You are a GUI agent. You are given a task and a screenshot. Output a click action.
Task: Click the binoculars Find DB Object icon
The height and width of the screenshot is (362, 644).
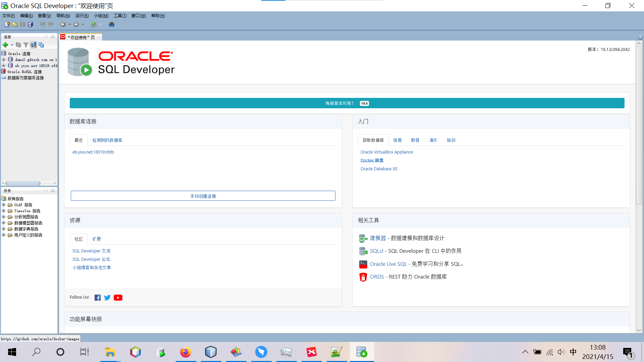[x=112, y=24]
